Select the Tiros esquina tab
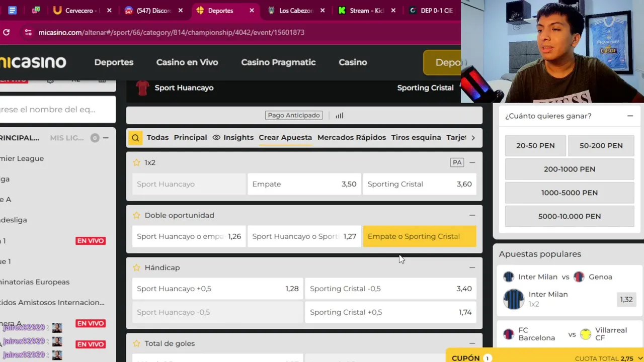 (416, 137)
